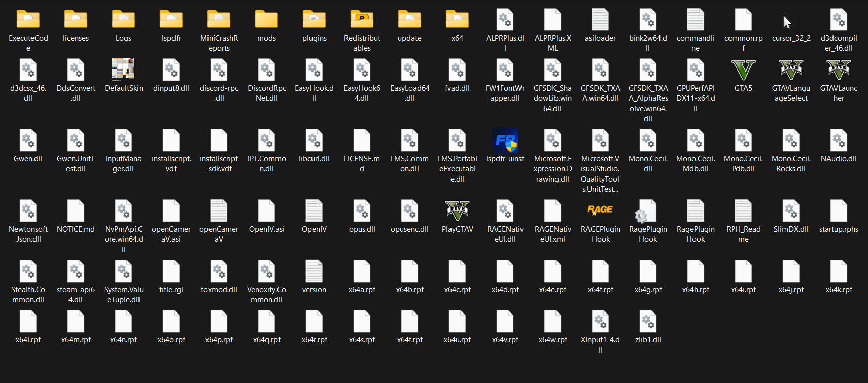Screen dimensions: 868x383
Task: Select RAGEPluginHook with the orange RAGE logo
Action: 601,210
